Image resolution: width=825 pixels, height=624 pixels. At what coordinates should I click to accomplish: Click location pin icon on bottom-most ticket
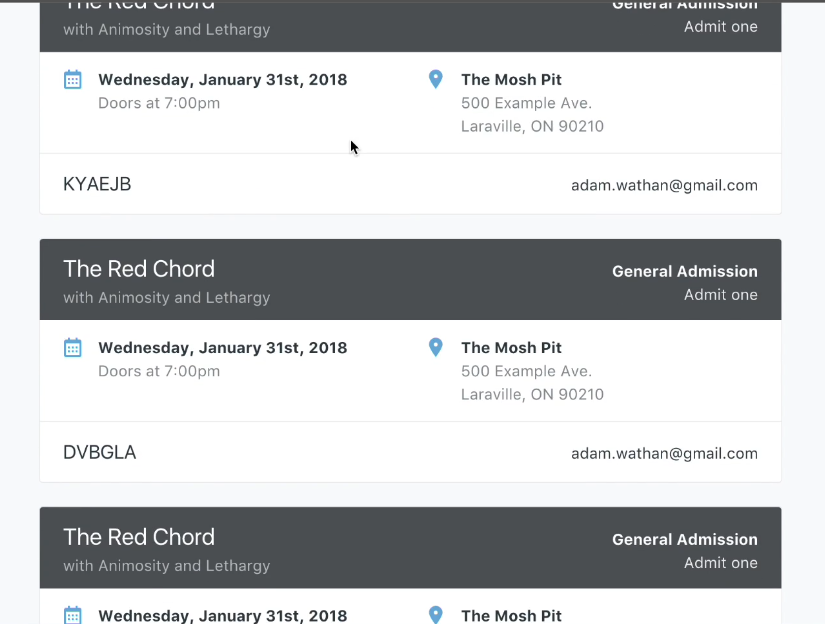(x=435, y=614)
